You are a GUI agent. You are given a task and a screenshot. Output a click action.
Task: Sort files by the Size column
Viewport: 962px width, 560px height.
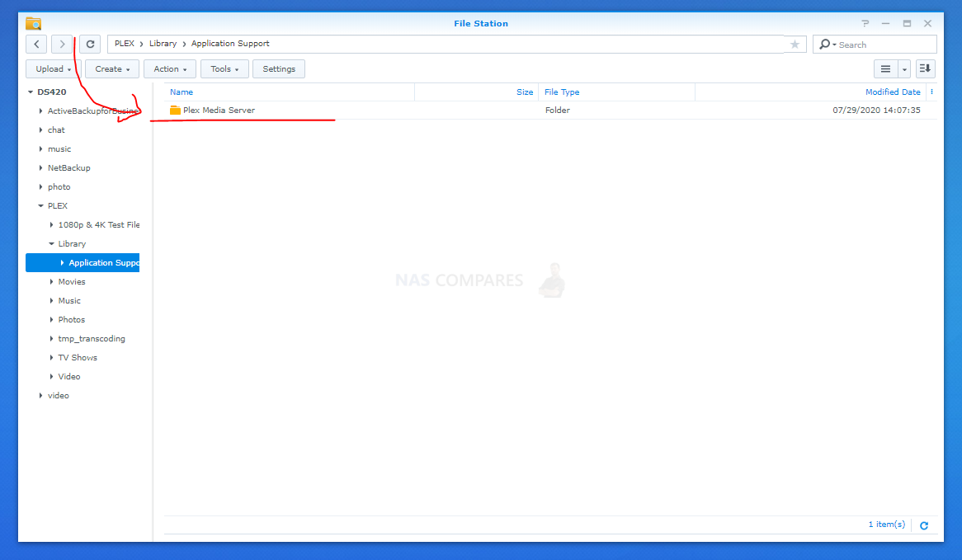pos(525,92)
